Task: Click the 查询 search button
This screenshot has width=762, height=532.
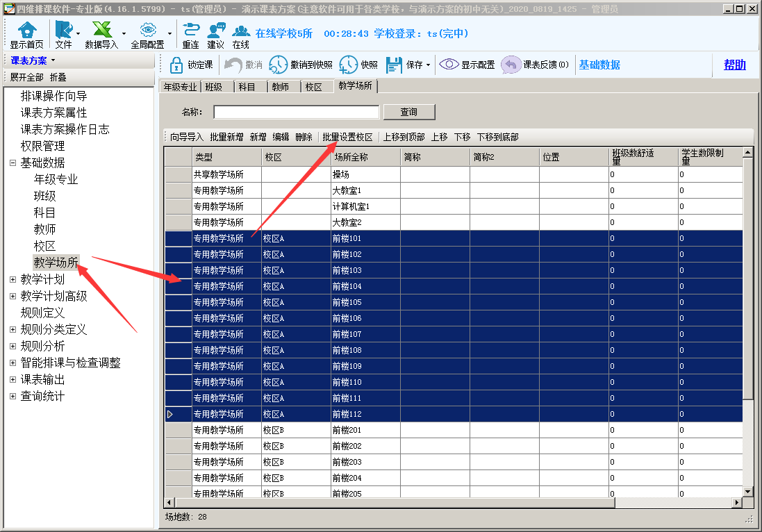Action: click(x=409, y=113)
